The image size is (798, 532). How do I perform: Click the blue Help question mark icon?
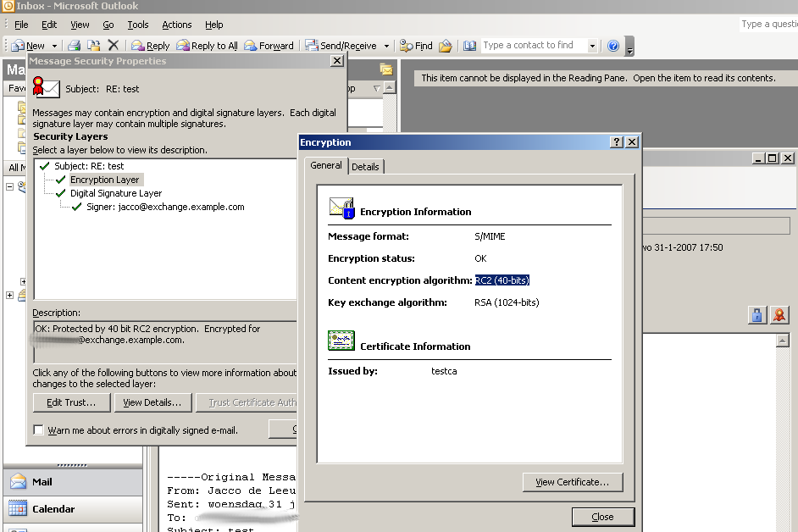614,46
